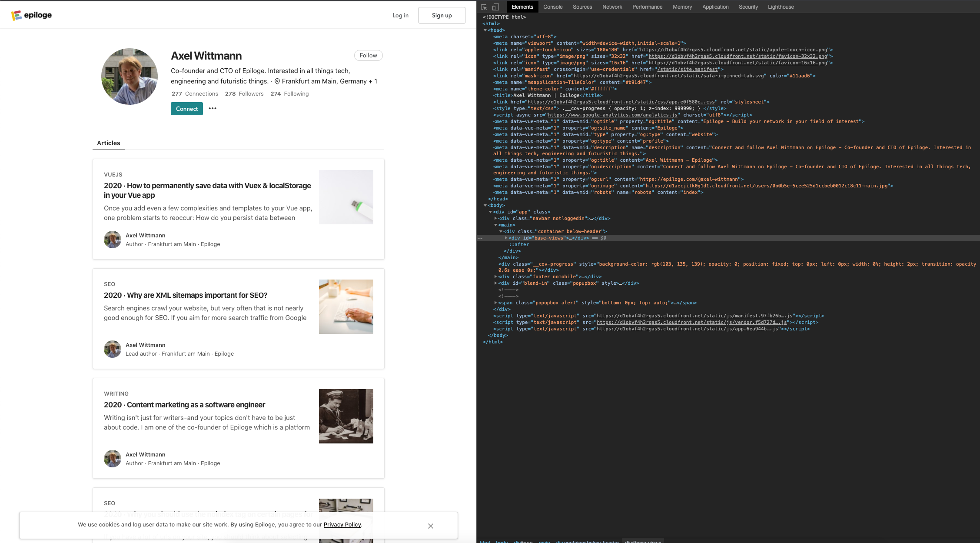Open the /static/site.manifest link
Screen dimensions: 980x543
pyautogui.click(x=688, y=69)
